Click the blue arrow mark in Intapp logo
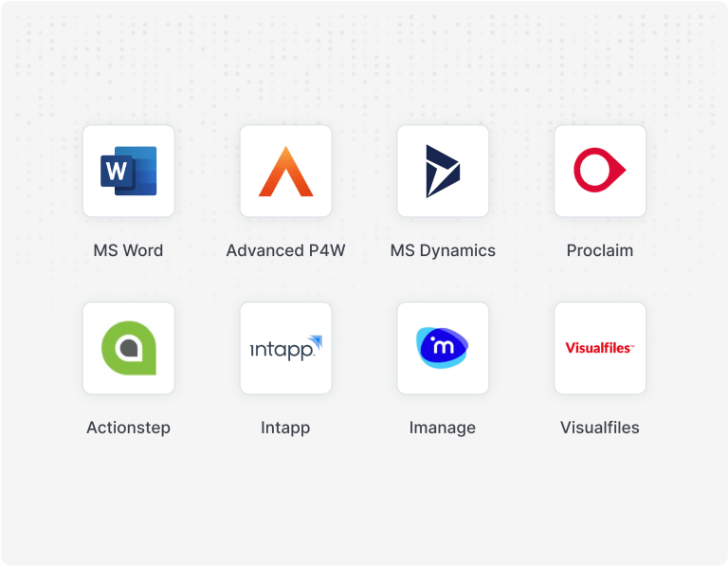 click(316, 341)
